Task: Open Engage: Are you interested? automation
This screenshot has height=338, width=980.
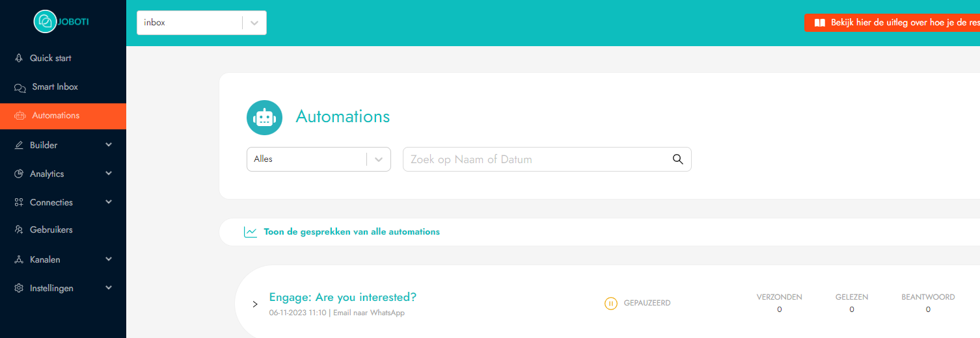Action: [x=343, y=297]
